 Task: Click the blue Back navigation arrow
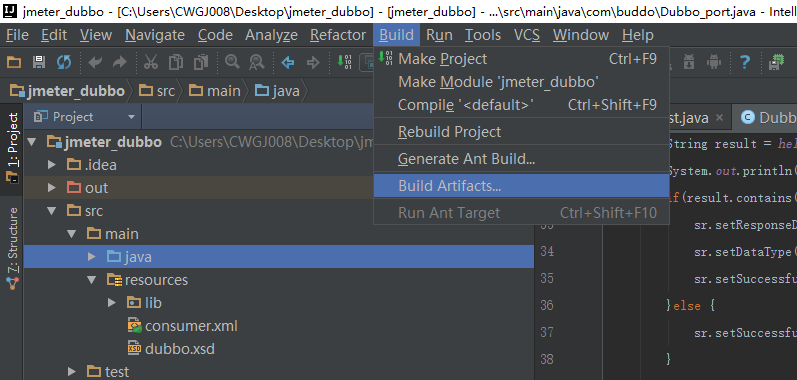(x=288, y=62)
